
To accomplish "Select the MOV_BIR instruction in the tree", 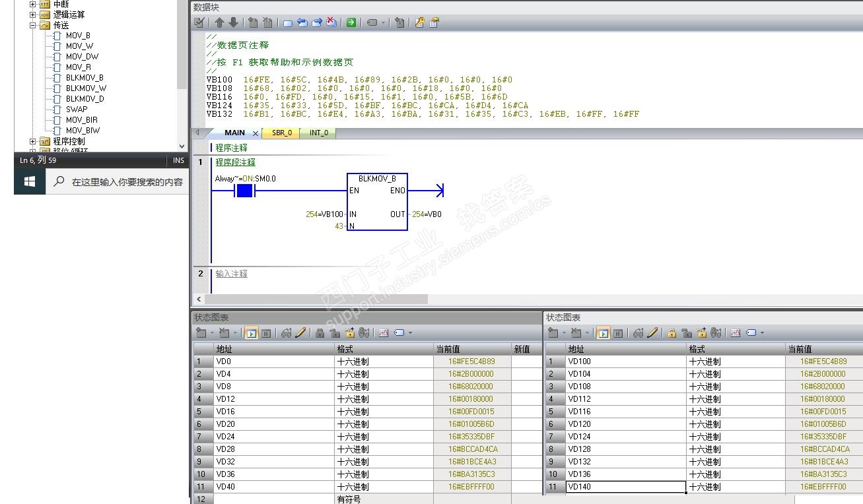I will (81, 120).
